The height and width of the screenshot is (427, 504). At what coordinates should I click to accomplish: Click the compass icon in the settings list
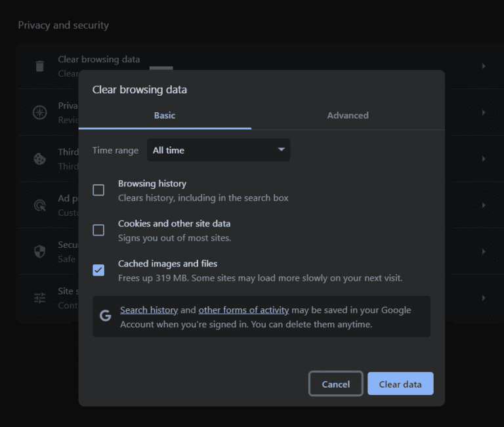(40, 112)
